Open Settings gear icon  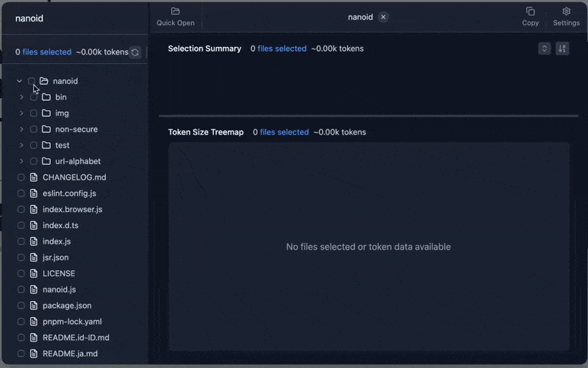[566, 11]
